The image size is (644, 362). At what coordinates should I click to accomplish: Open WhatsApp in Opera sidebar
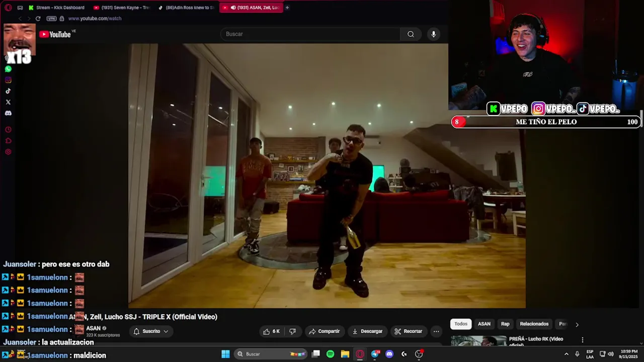tap(8, 69)
